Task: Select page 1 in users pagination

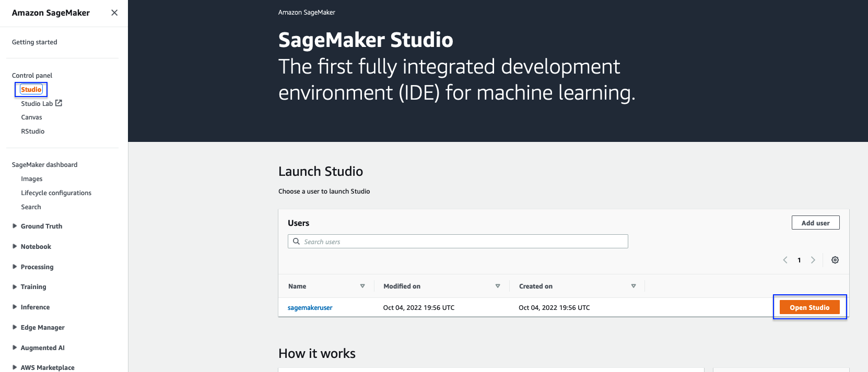Action: (x=799, y=260)
